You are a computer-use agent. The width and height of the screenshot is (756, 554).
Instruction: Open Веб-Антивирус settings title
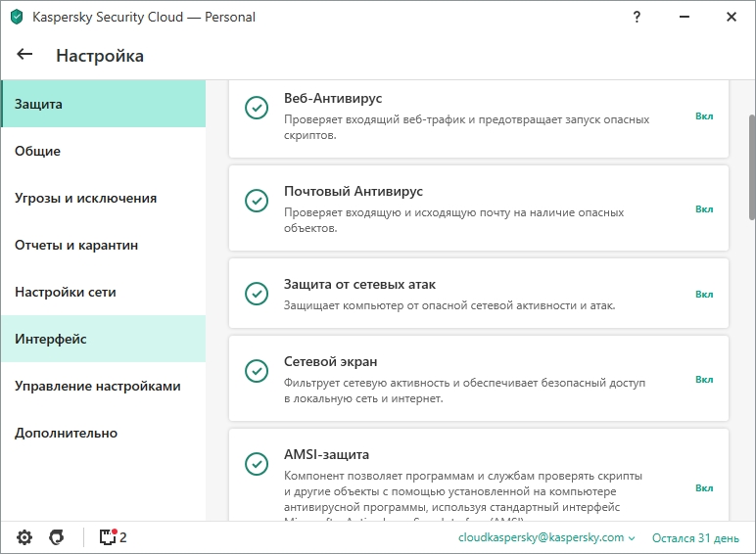point(333,98)
